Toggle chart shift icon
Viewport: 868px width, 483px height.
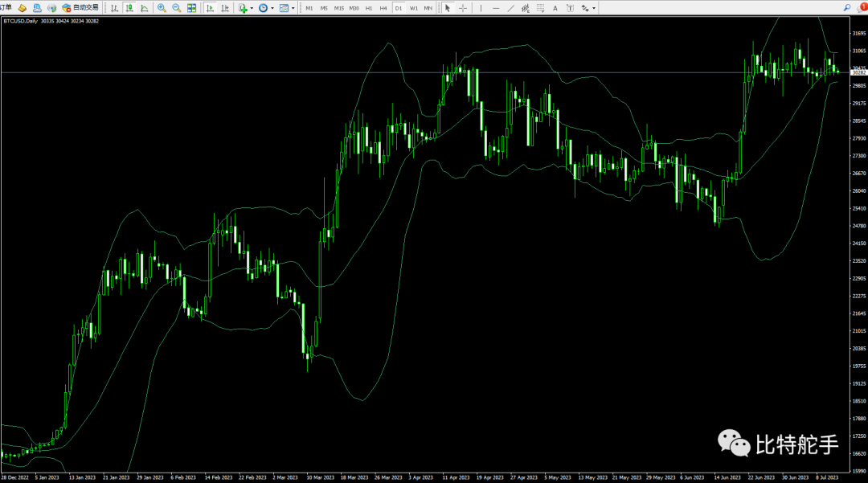tap(225, 8)
